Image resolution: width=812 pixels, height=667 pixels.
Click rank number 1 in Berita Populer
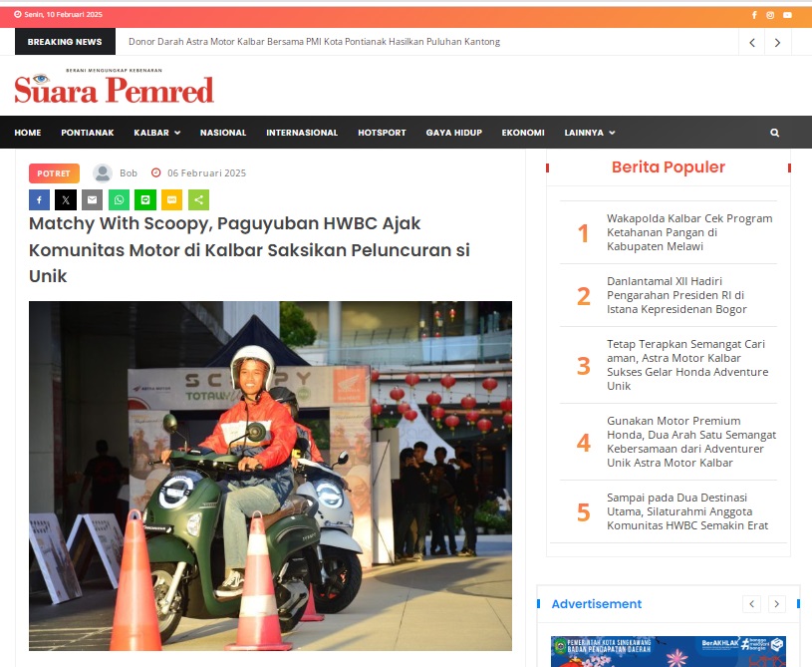[x=583, y=233]
